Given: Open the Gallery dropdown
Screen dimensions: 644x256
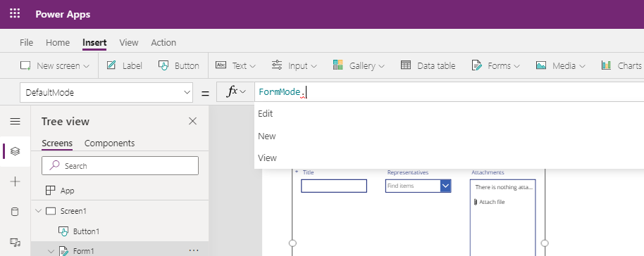Looking at the screenshot, I should [x=359, y=65].
